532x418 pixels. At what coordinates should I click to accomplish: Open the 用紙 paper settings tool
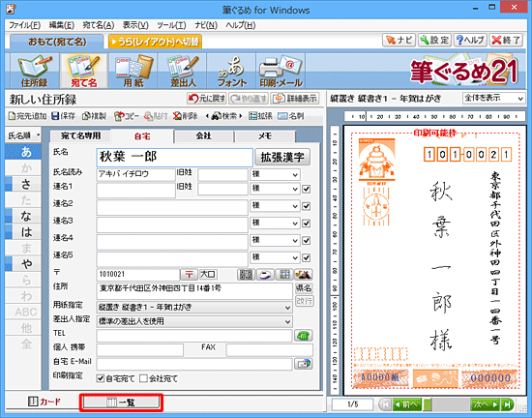tap(133, 71)
